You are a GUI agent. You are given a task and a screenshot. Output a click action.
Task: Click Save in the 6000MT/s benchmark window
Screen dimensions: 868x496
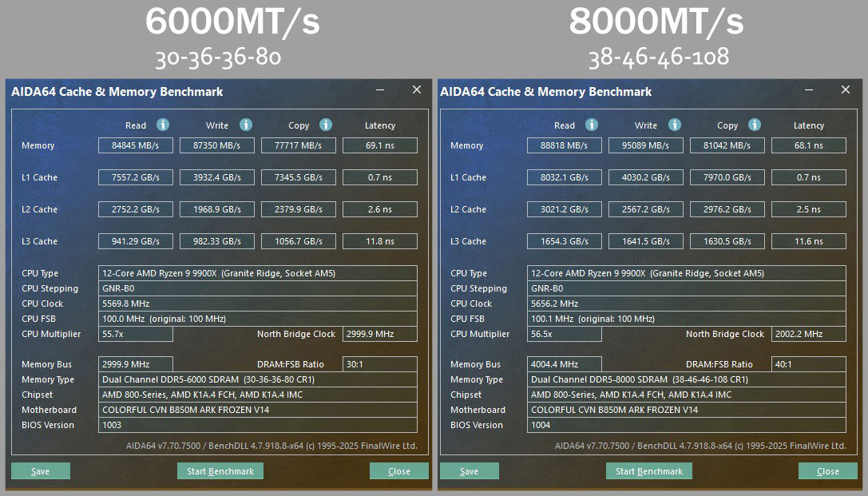(41, 471)
